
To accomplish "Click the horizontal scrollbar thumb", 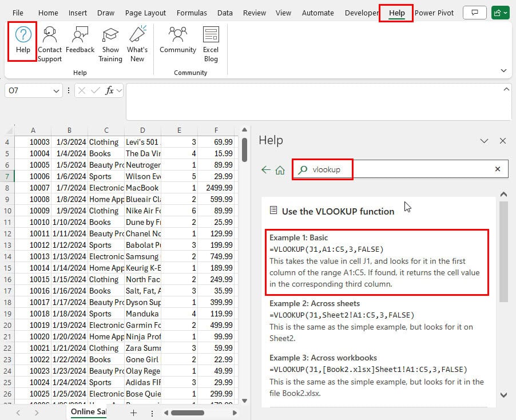I will point(188,413).
